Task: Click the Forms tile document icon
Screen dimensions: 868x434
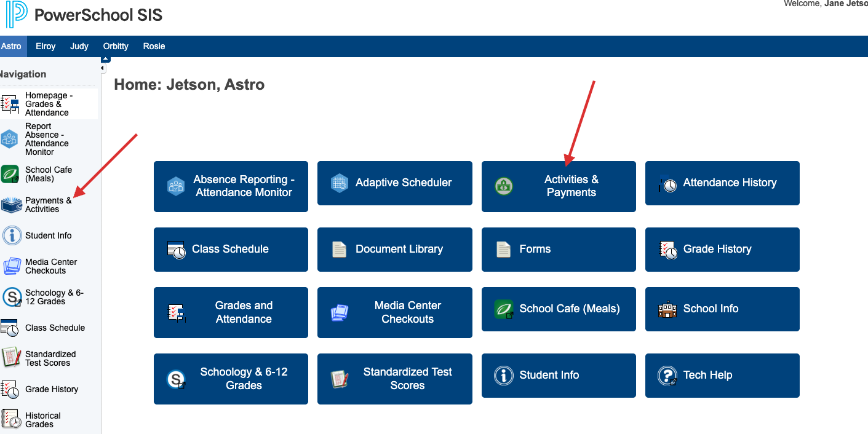Action: [504, 249]
